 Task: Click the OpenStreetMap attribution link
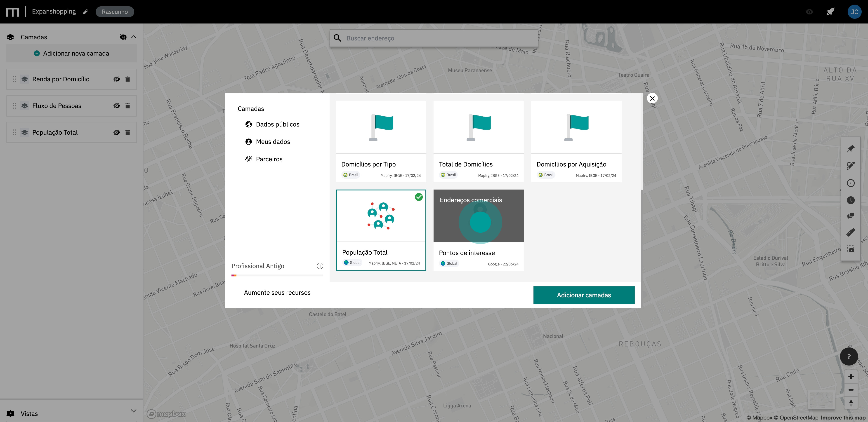[x=796, y=418]
